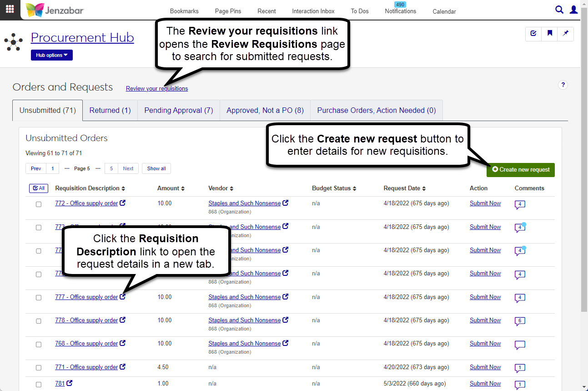Open comments icon for requisition 778
The height and width of the screenshot is (391, 588).
click(520, 321)
